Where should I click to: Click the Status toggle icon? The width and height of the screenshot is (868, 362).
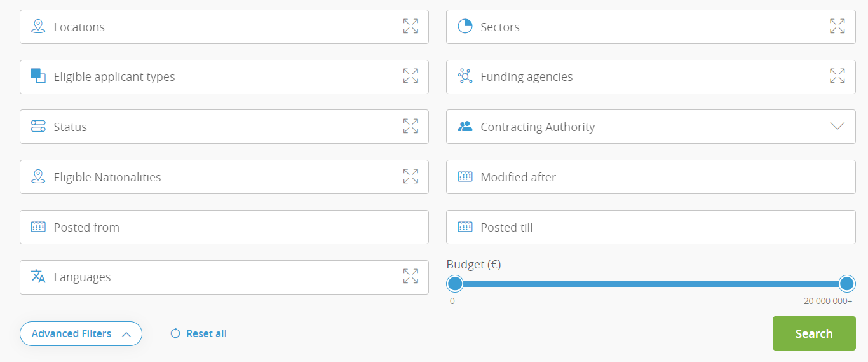pos(38,126)
